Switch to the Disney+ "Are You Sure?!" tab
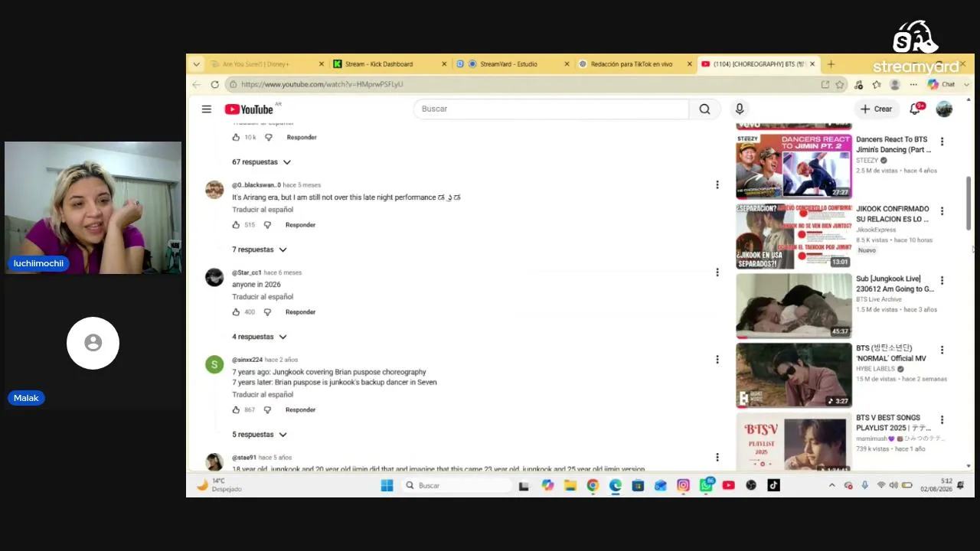This screenshot has height=551, width=980. [266, 64]
